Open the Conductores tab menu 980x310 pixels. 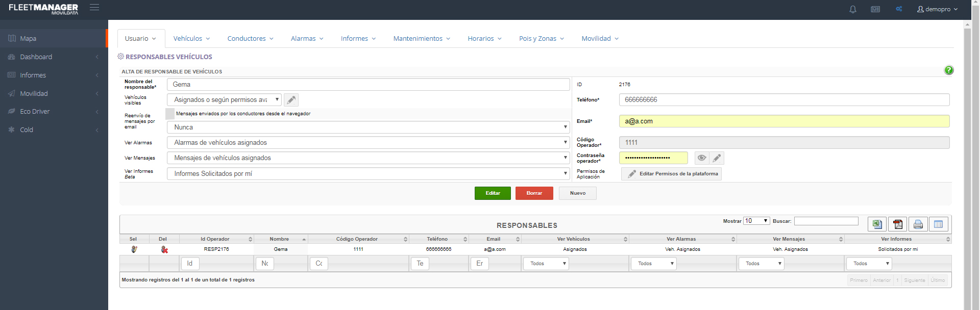pos(250,39)
